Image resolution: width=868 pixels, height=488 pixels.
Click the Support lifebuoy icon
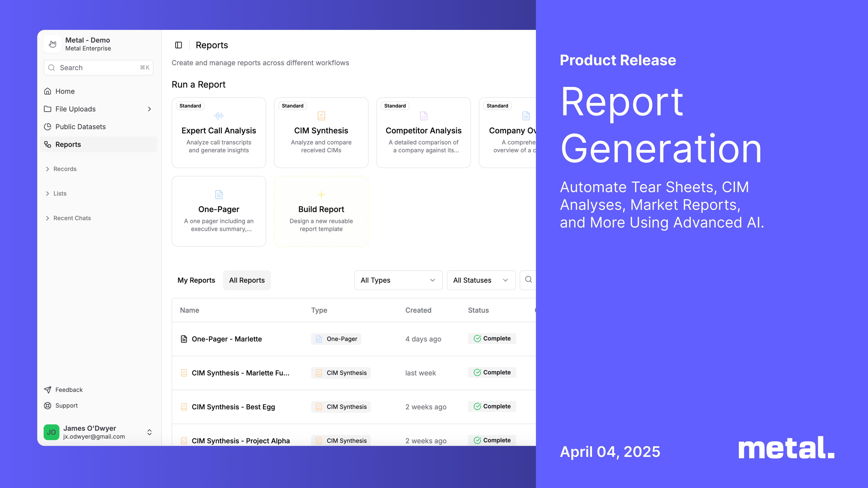point(47,405)
